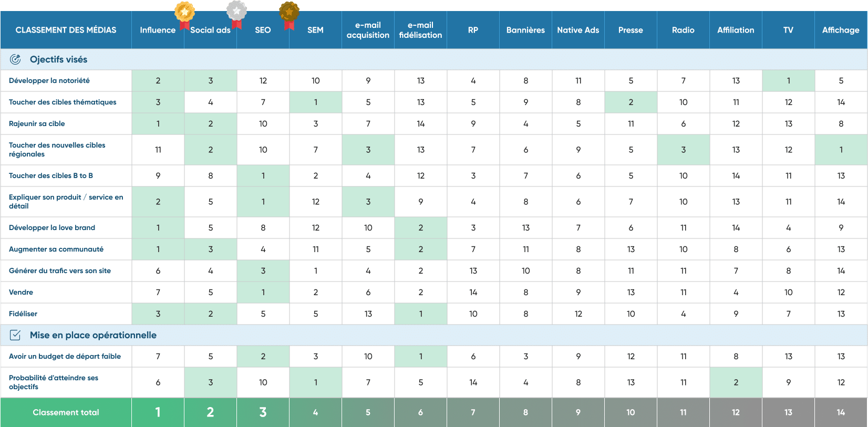This screenshot has width=868, height=427.
Task: Click the Rajeunir sa cible row label
Action: (37, 124)
